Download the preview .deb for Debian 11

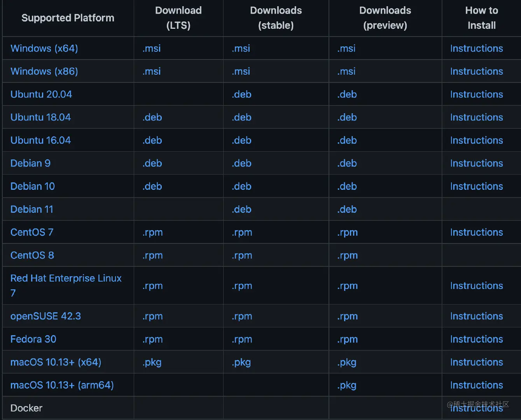tap(347, 209)
